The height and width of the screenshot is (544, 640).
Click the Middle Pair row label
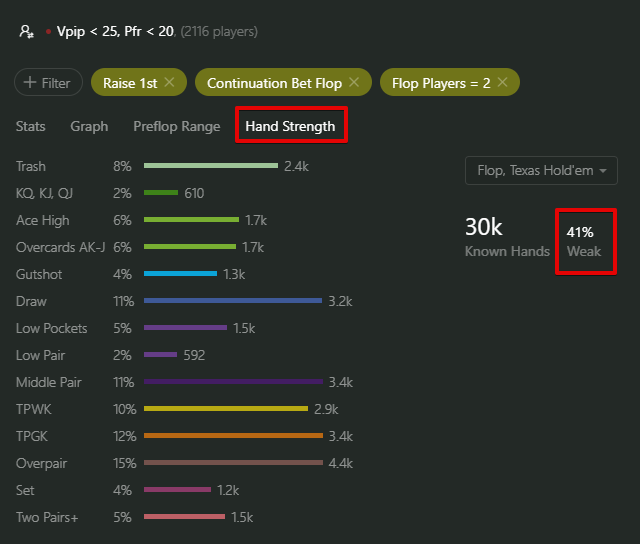click(x=46, y=382)
